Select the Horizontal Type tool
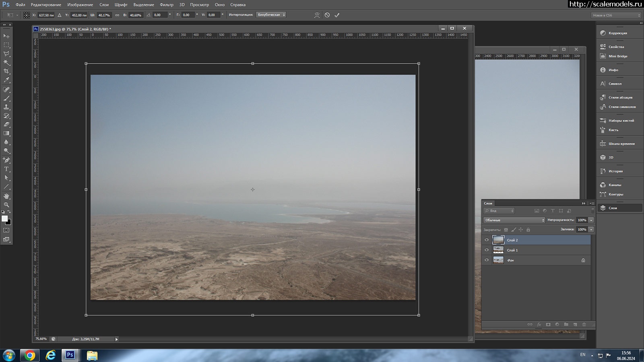The image size is (644, 362). [6, 169]
